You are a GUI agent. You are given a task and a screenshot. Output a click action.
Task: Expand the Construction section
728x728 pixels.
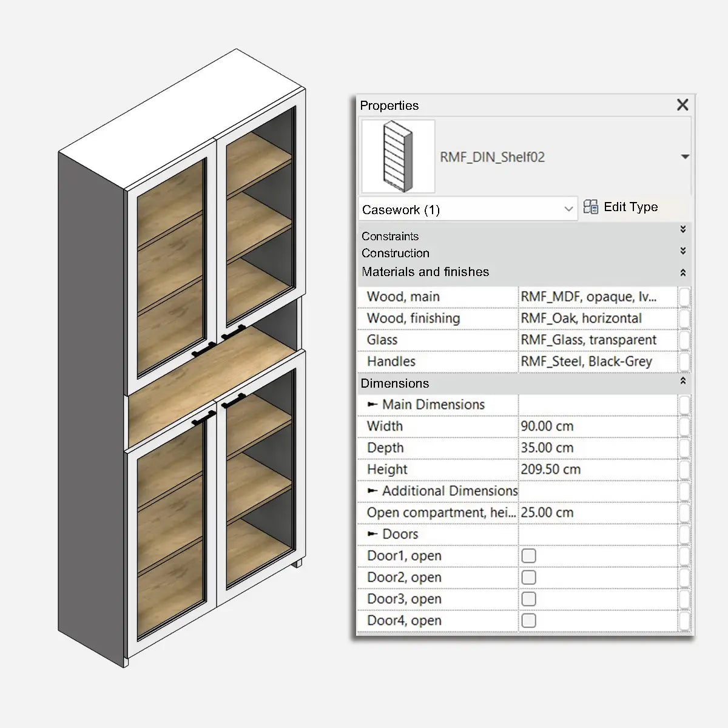[683, 251]
